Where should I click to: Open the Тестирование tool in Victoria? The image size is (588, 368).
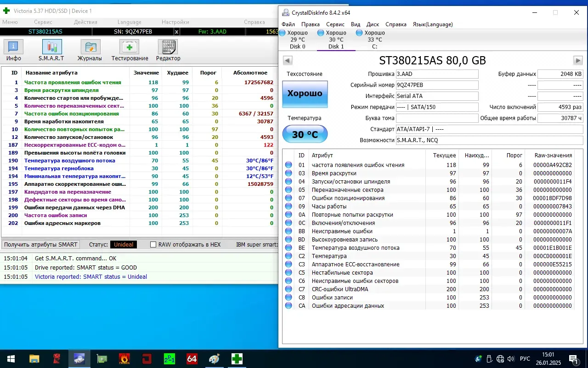[130, 50]
